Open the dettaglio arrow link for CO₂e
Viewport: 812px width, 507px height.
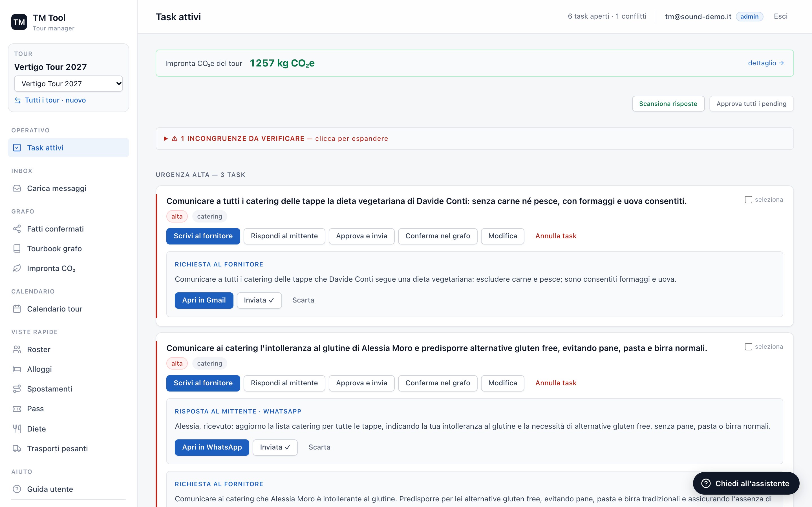[766, 63]
